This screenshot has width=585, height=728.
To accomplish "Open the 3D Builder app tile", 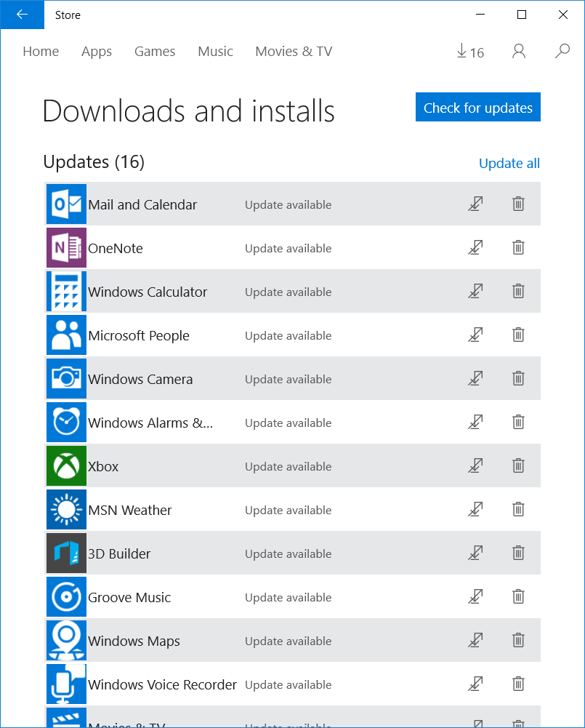I will [66, 553].
